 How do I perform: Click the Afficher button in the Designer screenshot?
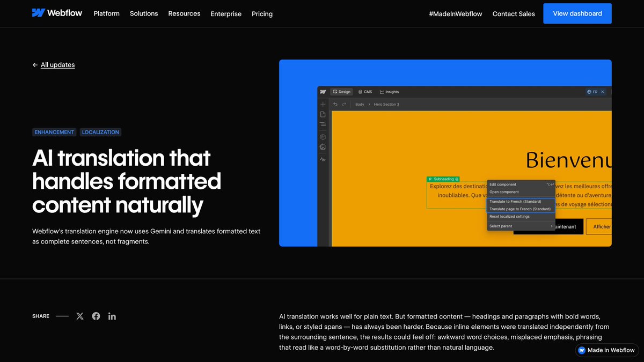[599, 226]
